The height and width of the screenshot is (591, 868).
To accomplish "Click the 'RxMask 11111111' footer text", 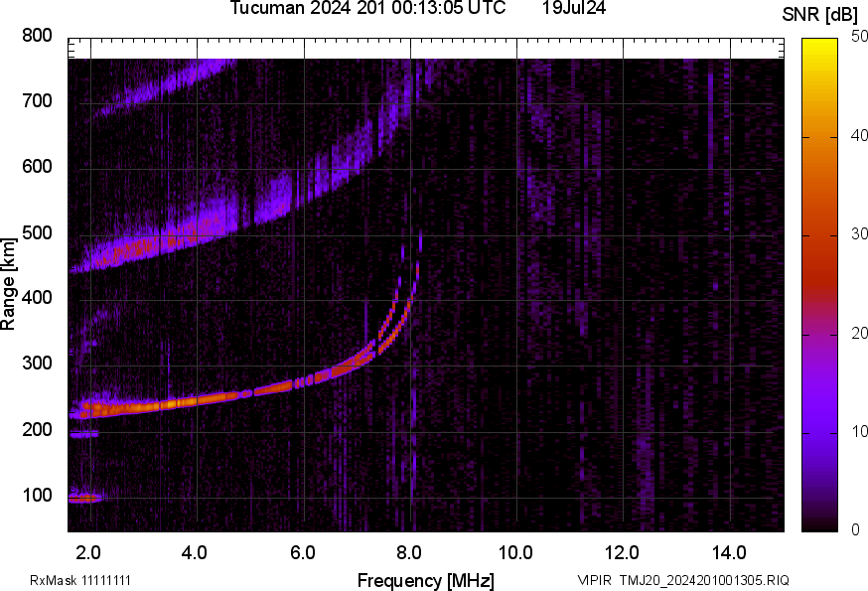I will 80,580.
